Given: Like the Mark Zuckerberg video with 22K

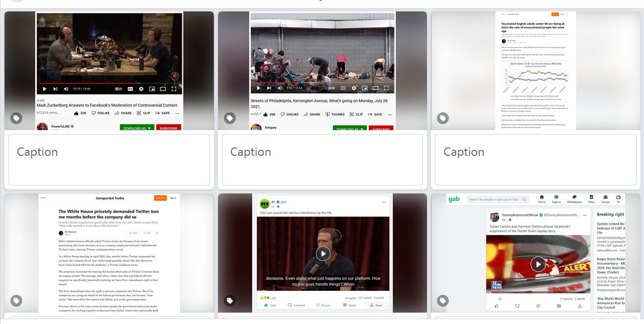Looking at the screenshot, I should click(79, 113).
